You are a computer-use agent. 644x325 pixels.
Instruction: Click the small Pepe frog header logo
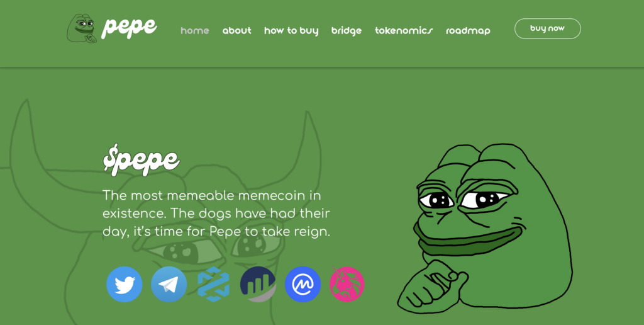coord(82,28)
